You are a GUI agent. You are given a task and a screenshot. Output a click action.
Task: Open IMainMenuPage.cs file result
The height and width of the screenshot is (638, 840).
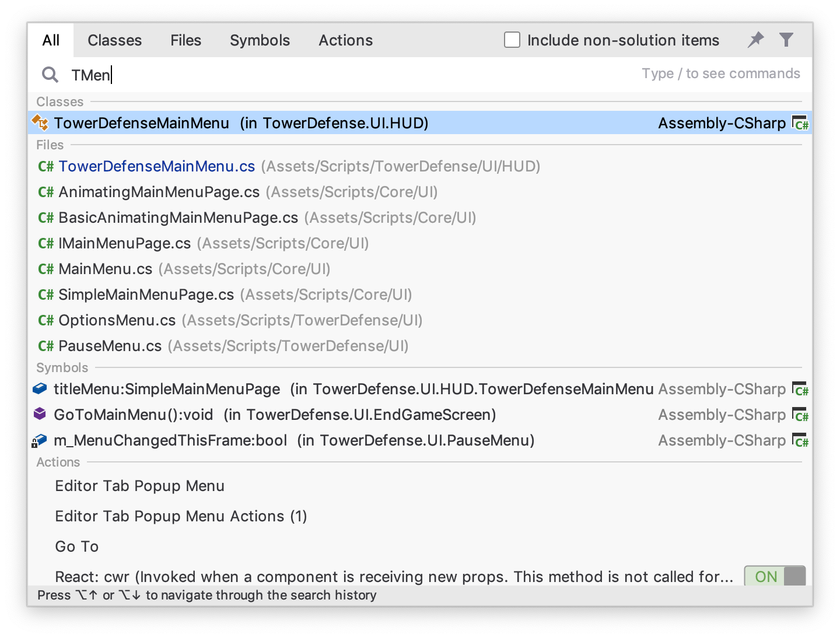[x=420, y=243]
